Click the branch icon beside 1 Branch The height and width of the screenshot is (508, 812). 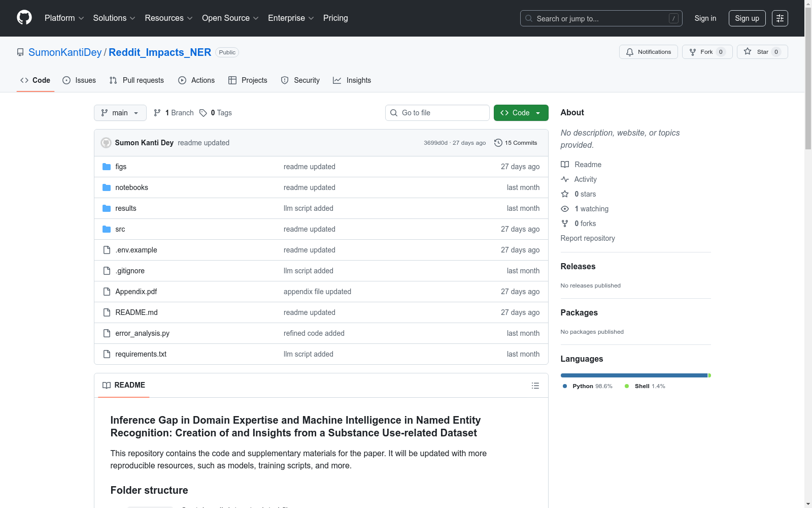tap(157, 113)
